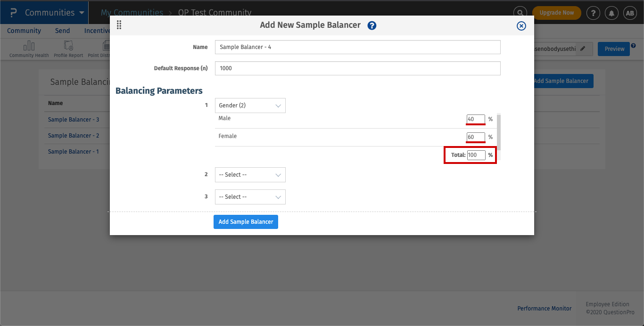Open the Community menu tab
Screen dimensions: 644x326
24,31
